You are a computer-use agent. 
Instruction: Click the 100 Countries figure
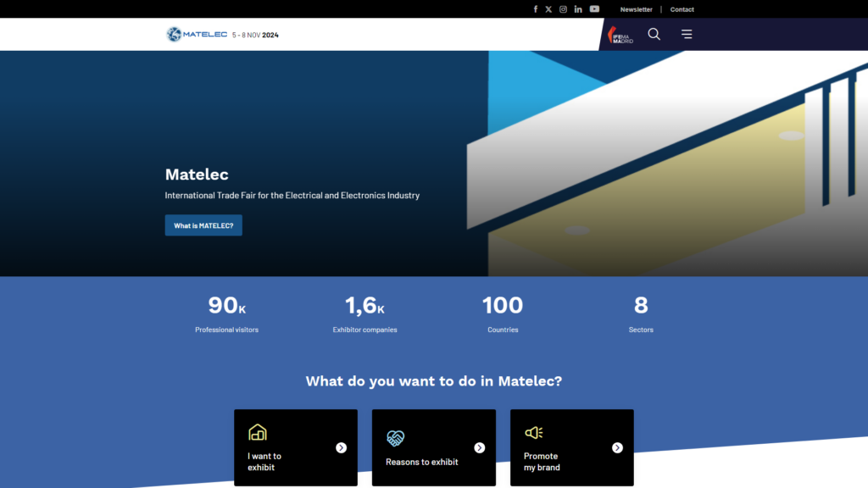503,313
